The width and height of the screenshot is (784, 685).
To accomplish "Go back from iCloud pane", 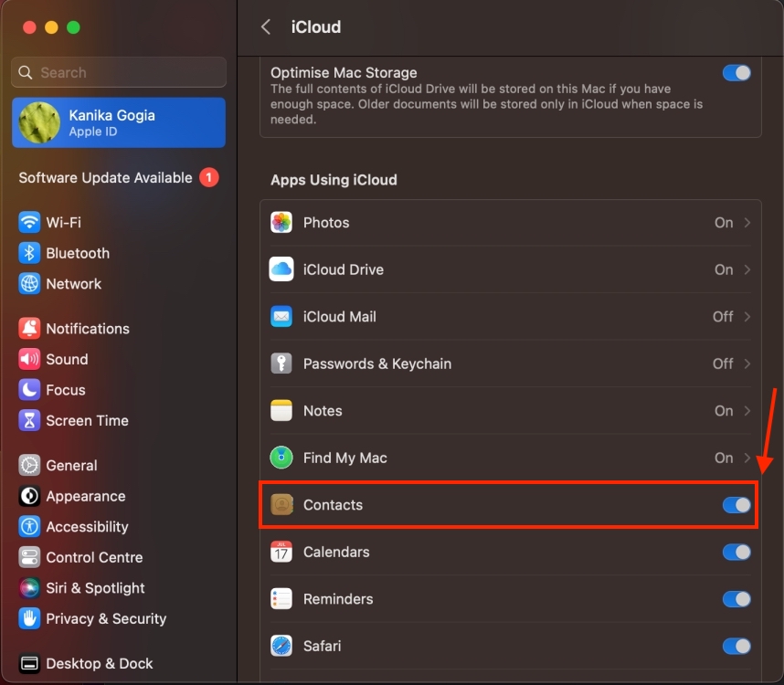I will pos(266,27).
